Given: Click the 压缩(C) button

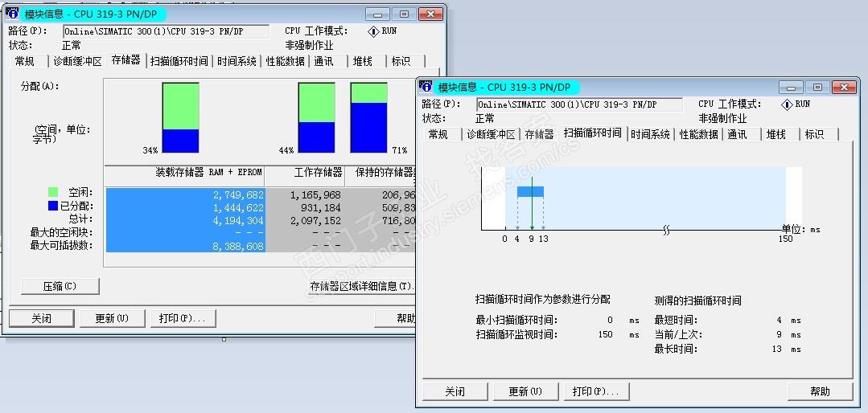Looking at the screenshot, I should point(60,286).
